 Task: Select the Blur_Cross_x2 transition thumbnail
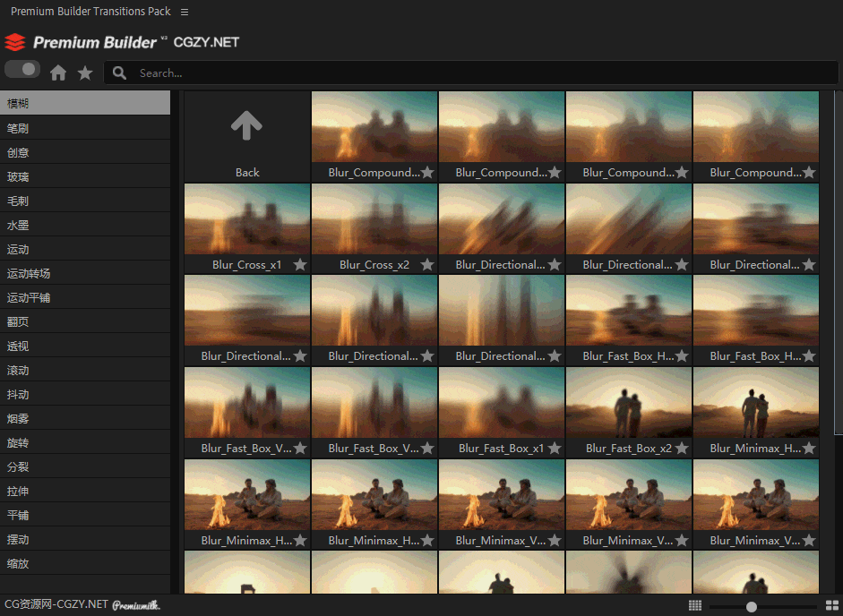tap(374, 218)
